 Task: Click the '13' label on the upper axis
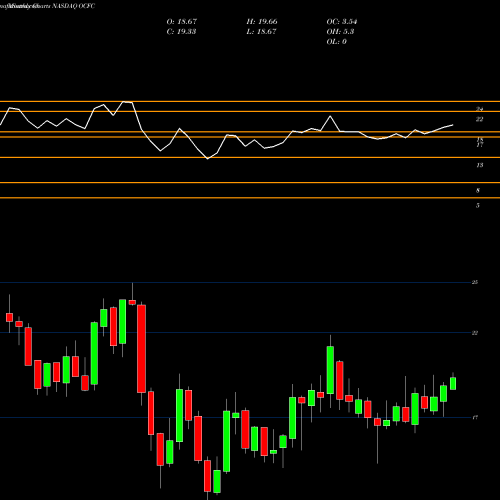click(x=479, y=165)
